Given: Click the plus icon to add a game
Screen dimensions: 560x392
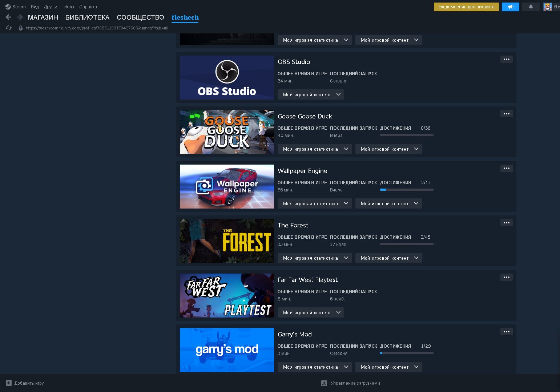Looking at the screenshot, I should pos(9,383).
